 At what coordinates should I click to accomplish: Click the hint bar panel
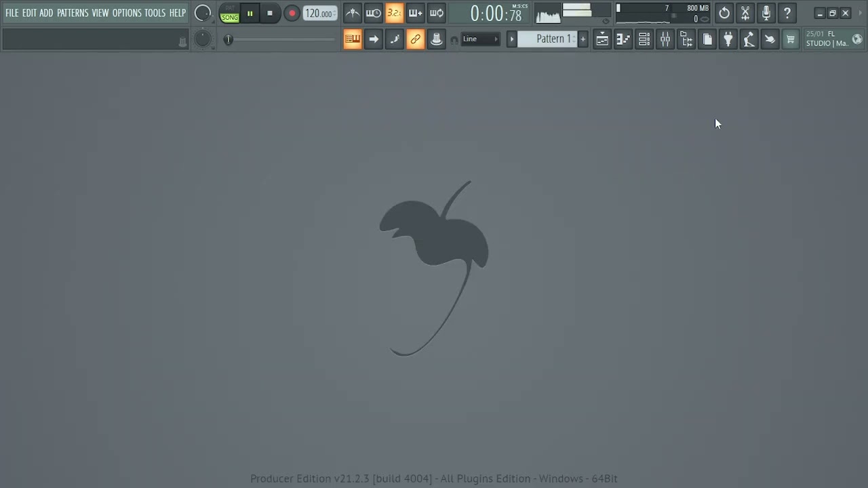point(95,39)
